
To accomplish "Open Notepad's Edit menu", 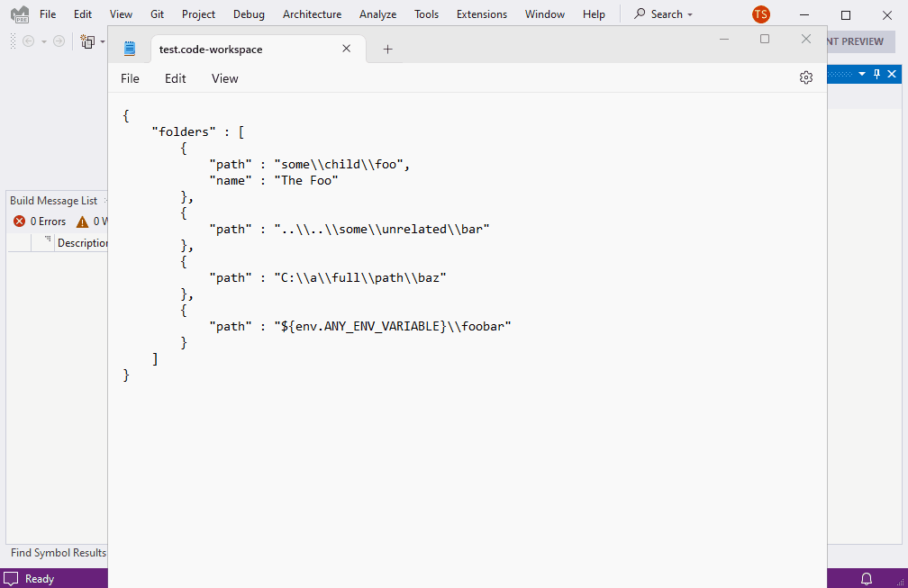I will tap(175, 78).
